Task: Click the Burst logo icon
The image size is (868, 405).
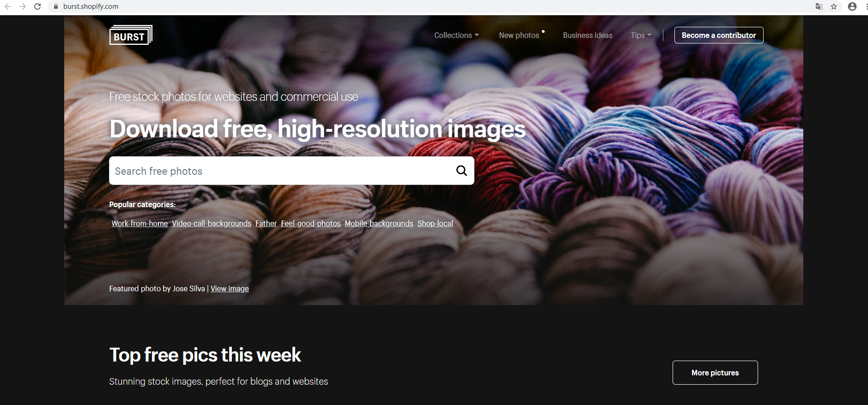Action: click(x=131, y=35)
